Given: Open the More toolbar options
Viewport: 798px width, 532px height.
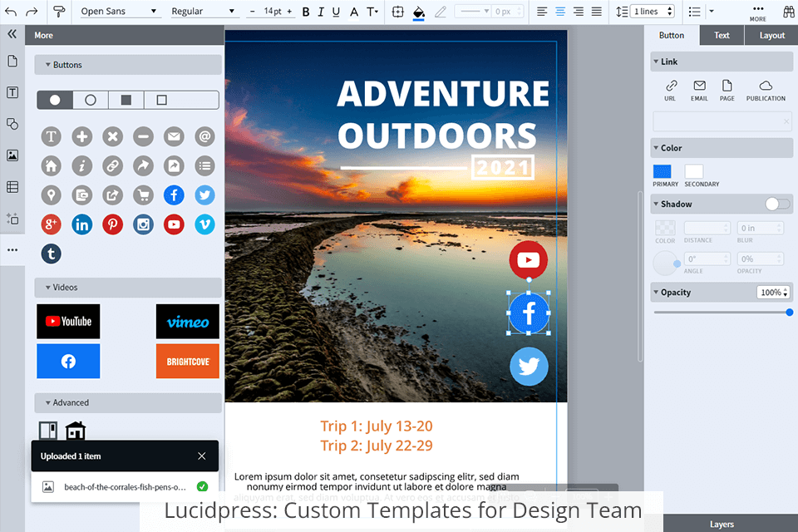Looking at the screenshot, I should point(758,12).
